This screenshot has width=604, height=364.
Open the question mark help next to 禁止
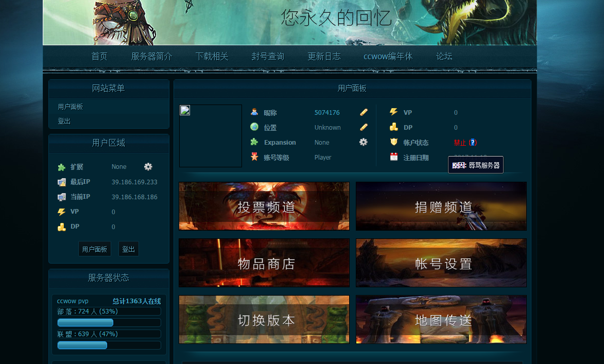pyautogui.click(x=473, y=143)
